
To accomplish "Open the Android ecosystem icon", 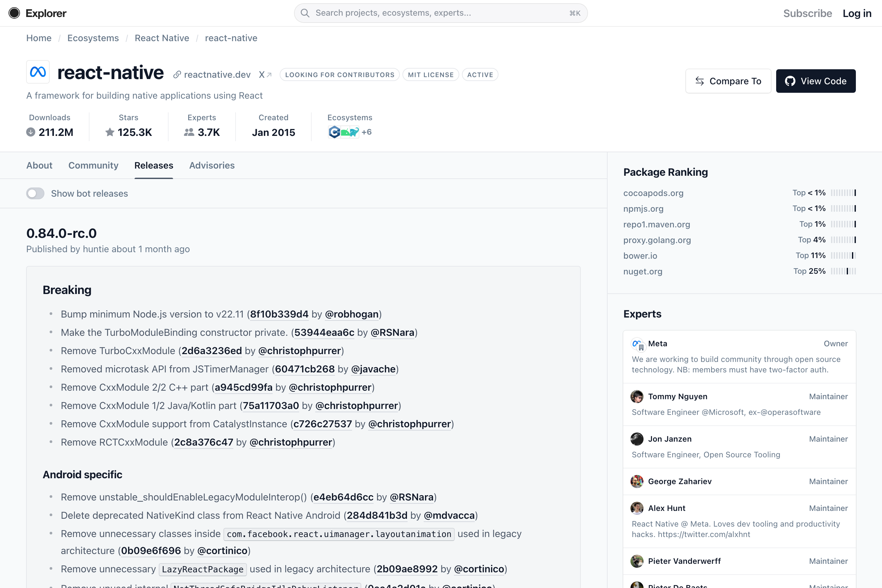I will coord(345,132).
